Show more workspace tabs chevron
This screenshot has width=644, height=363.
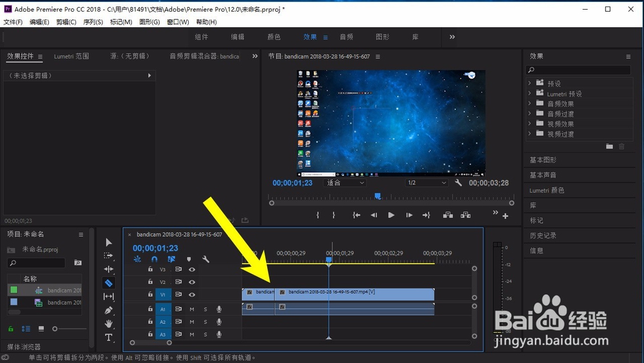click(x=452, y=37)
